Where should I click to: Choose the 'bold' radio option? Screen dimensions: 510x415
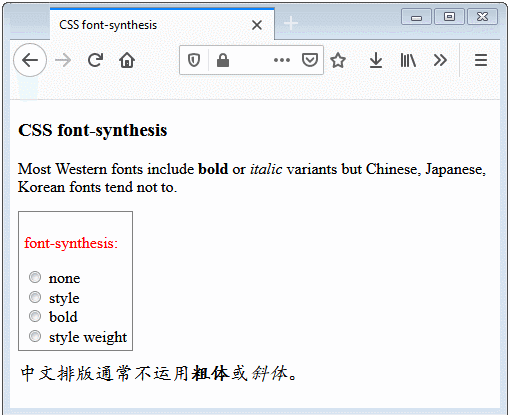click(x=35, y=316)
